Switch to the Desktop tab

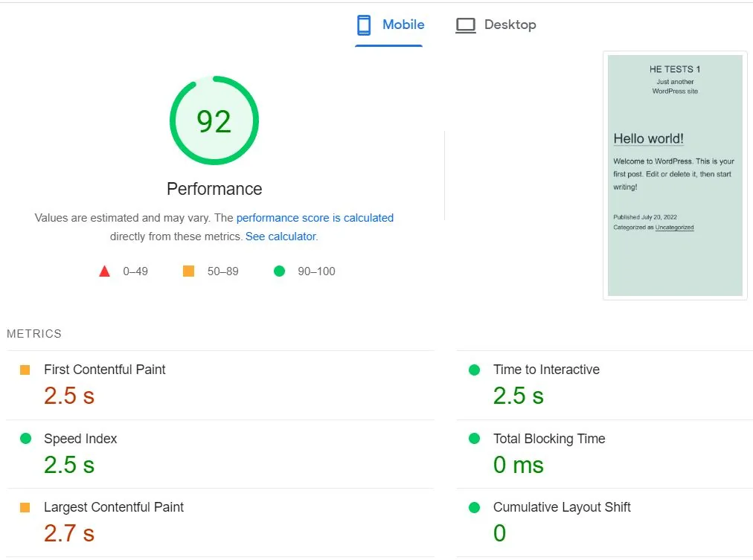pyautogui.click(x=496, y=25)
